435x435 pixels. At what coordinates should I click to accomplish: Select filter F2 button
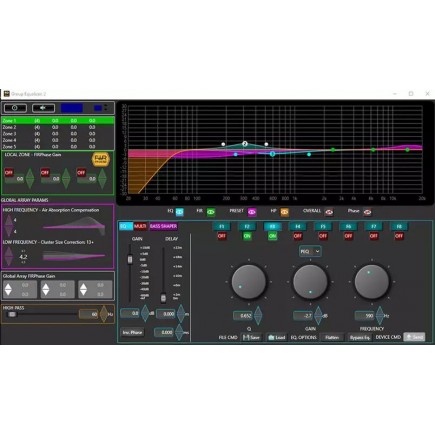(247, 227)
